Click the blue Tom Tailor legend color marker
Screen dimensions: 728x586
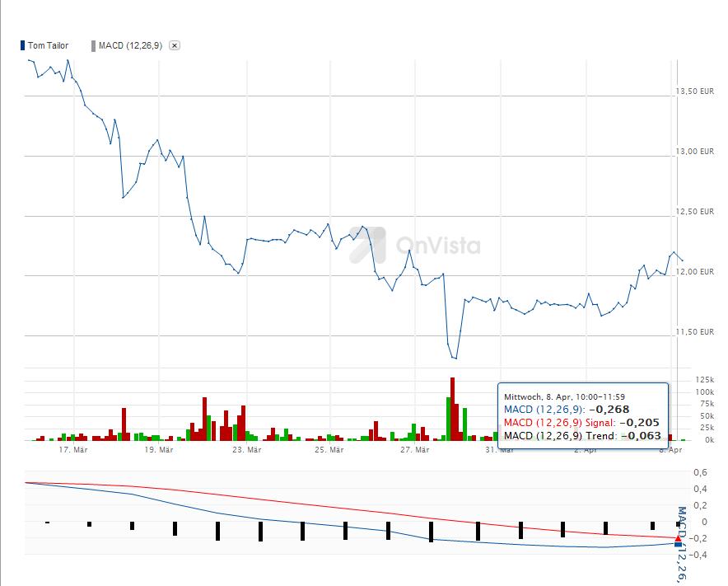pyautogui.click(x=23, y=45)
